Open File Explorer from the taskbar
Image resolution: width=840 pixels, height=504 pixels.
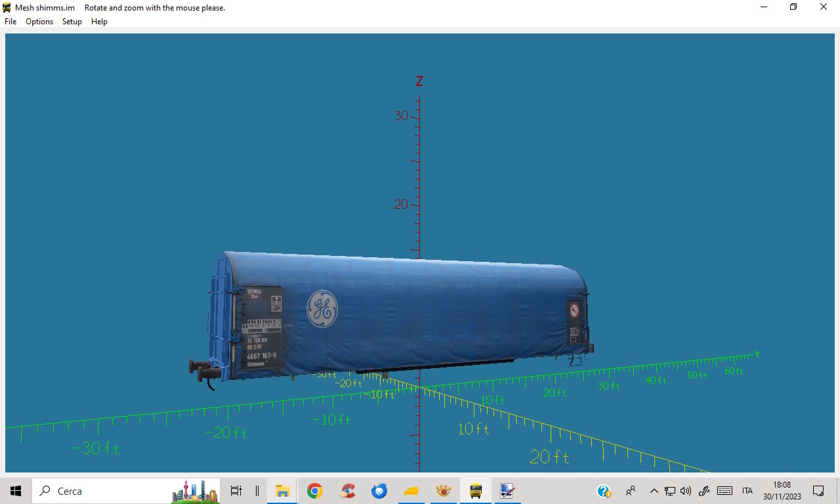[282, 491]
